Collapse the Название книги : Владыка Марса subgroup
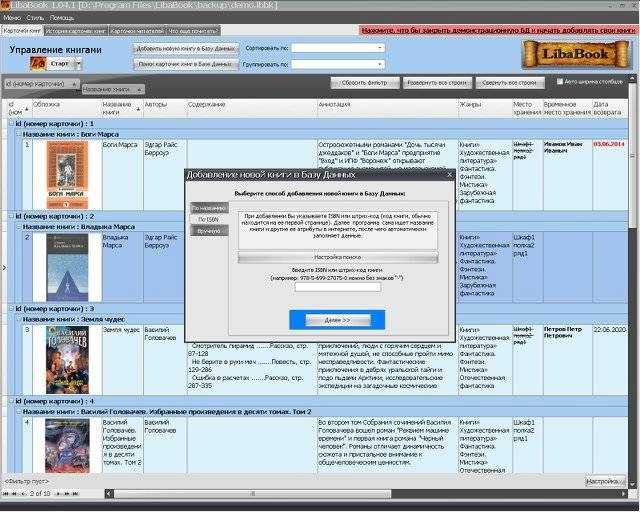The width and height of the screenshot is (640, 512). 18,227
